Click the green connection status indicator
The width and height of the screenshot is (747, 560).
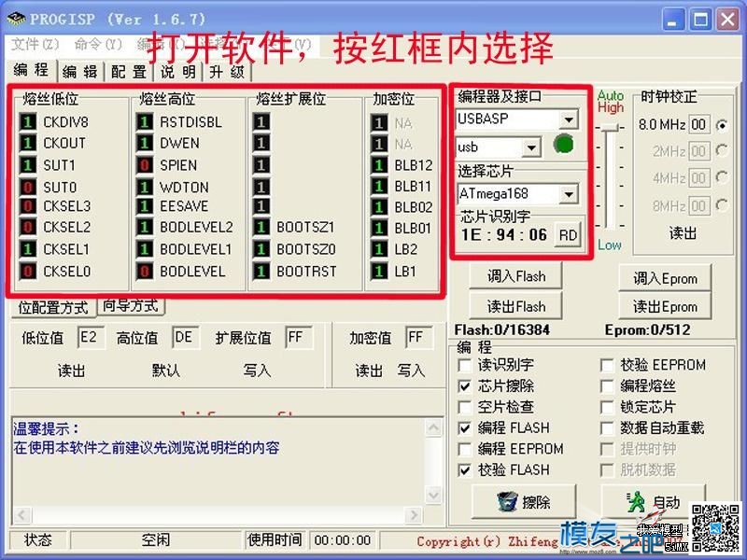(x=564, y=145)
